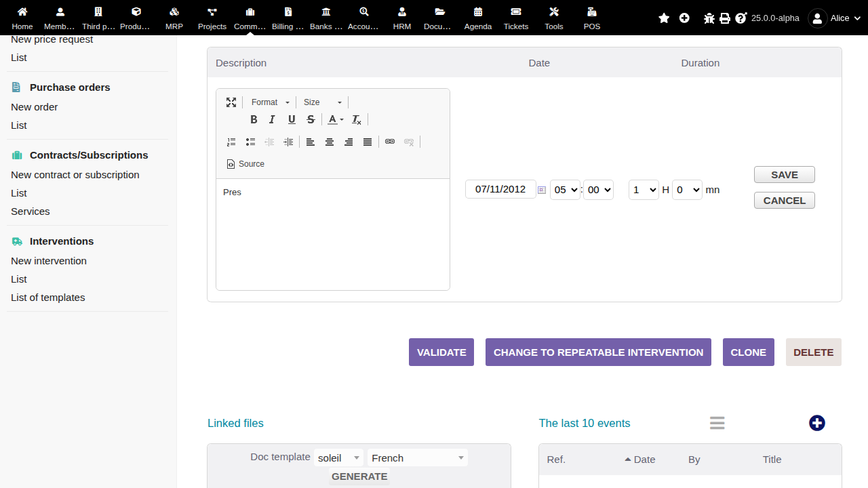Open the Format dropdown
The width and height of the screenshot is (868, 488).
click(x=270, y=102)
